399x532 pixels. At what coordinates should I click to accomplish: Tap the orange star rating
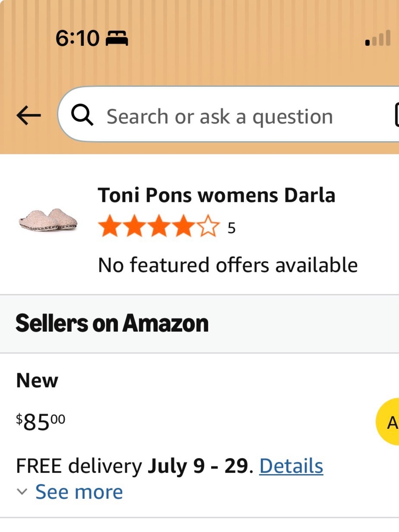(x=159, y=226)
